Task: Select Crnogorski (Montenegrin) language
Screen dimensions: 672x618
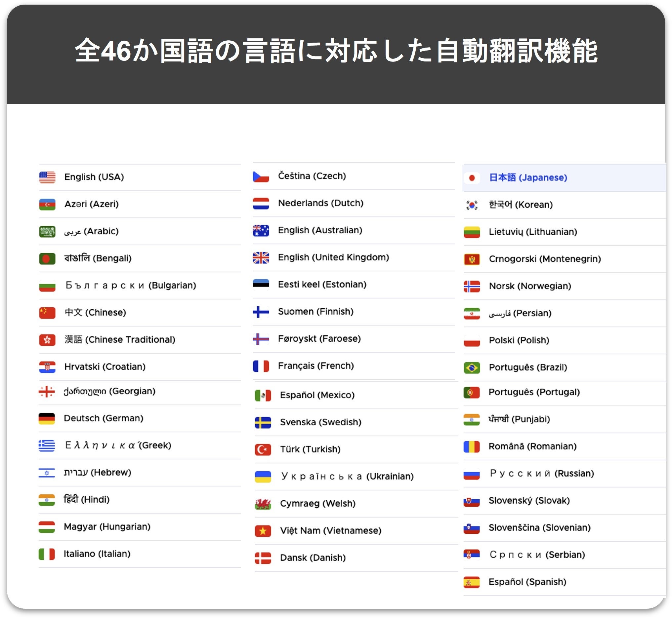Action: pos(544,259)
